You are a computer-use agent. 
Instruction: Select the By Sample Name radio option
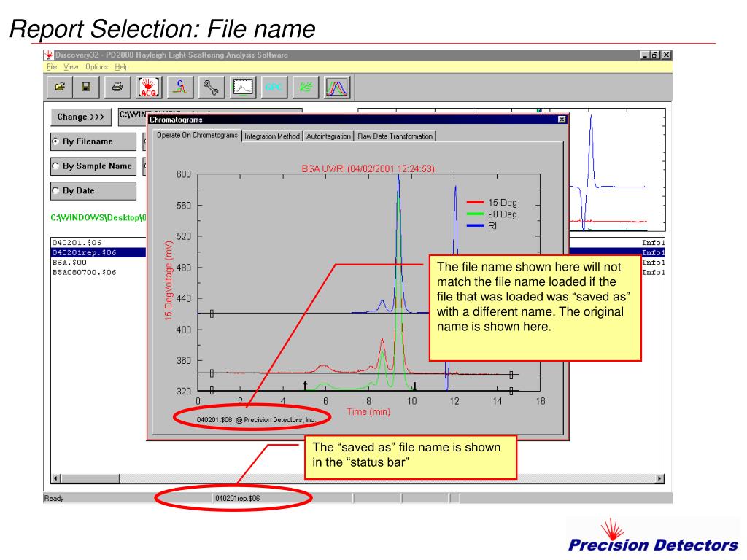[93, 166]
